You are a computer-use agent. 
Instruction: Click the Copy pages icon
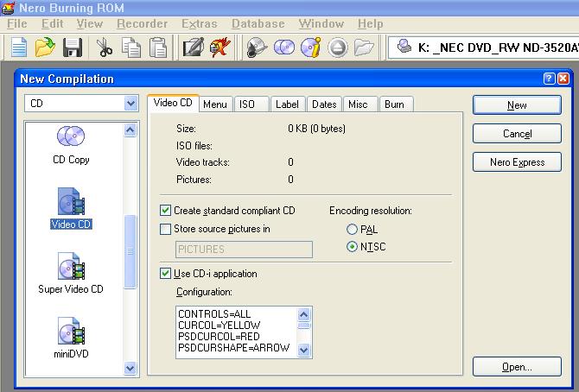coord(131,47)
